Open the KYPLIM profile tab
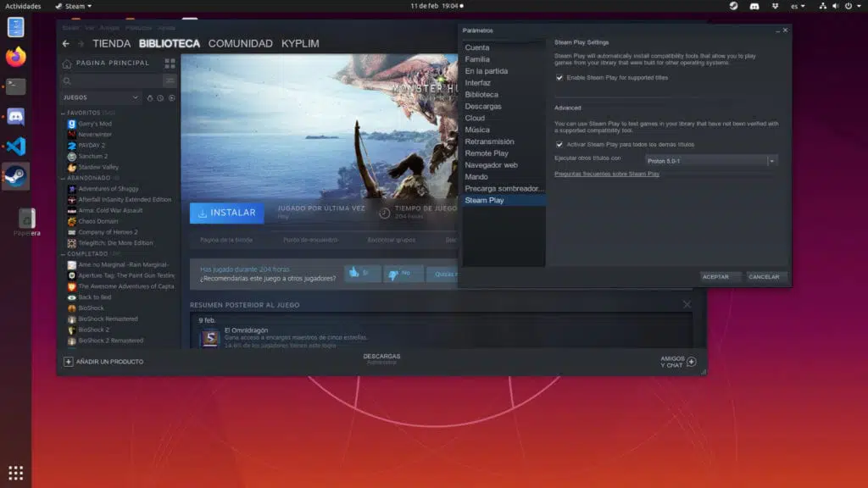Image resolution: width=868 pixels, height=488 pixels. coord(300,43)
